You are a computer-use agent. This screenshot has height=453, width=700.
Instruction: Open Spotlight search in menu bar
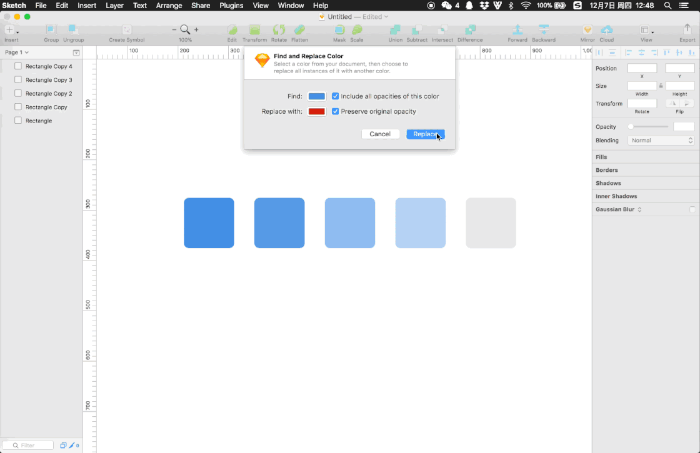(667, 5)
